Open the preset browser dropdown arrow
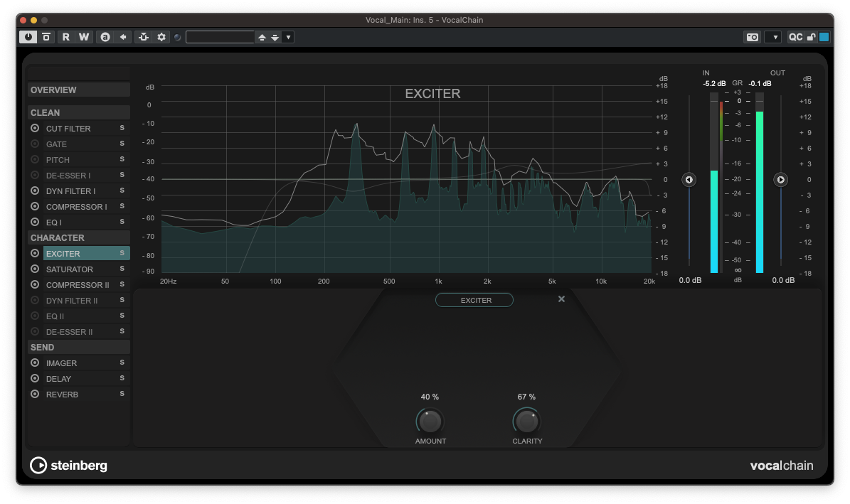The image size is (850, 504). 288,37
